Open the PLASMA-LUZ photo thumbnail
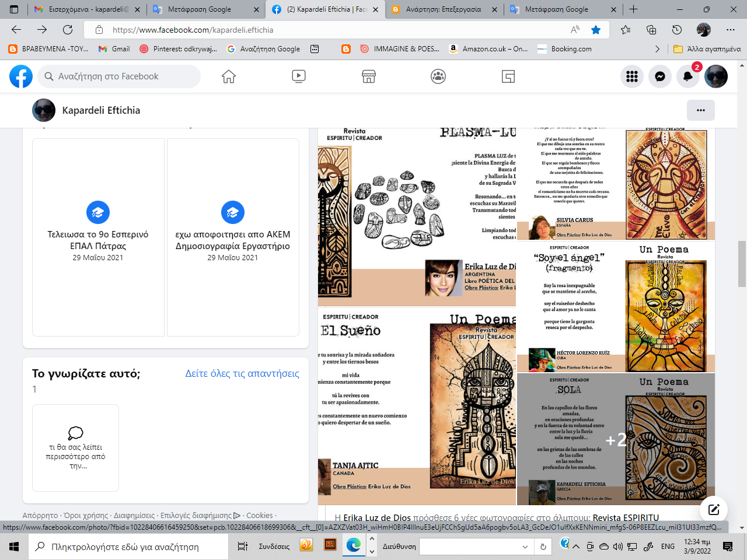 pos(417,217)
